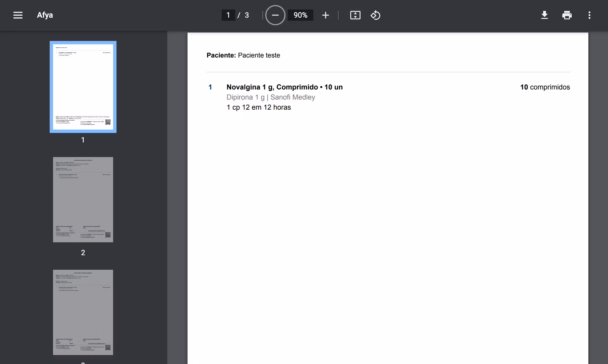The width and height of the screenshot is (608, 364).
Task: Select page 1 thumbnail
Action: coord(83,87)
